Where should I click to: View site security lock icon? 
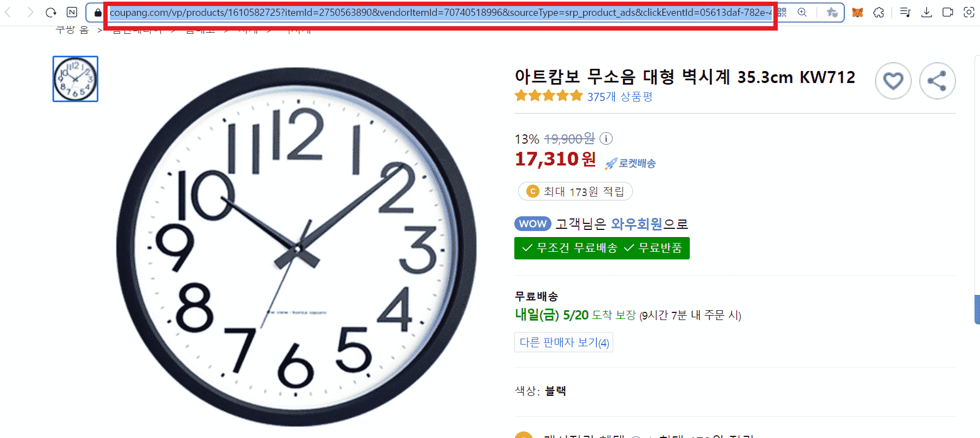[98, 12]
